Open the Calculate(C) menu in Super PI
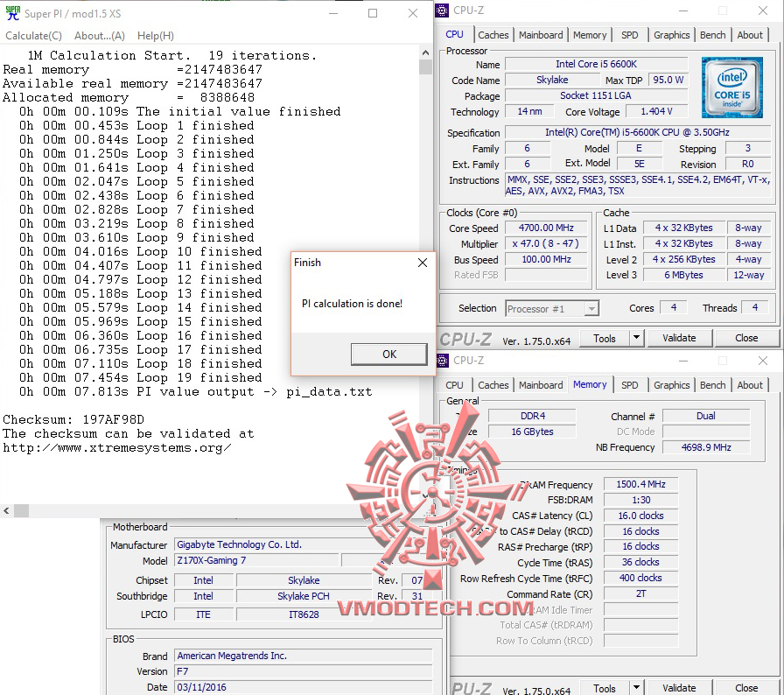 [33, 36]
